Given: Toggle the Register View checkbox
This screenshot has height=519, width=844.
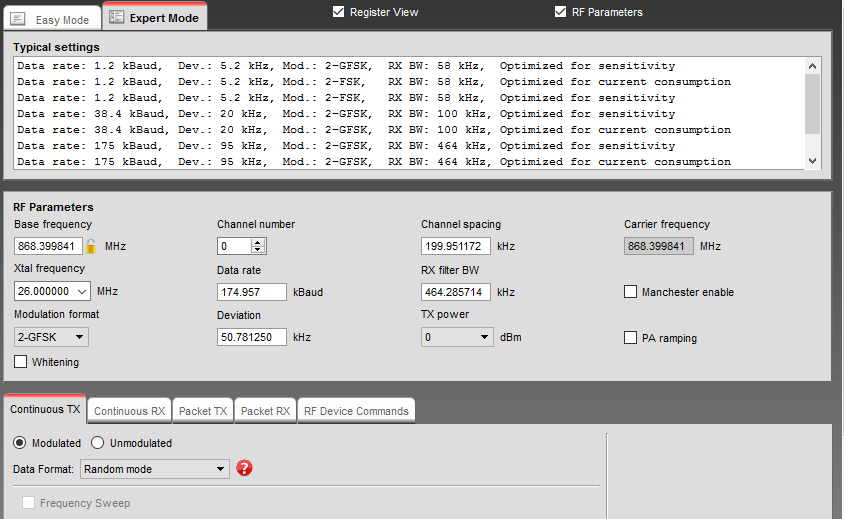Looking at the screenshot, I should 338,11.
